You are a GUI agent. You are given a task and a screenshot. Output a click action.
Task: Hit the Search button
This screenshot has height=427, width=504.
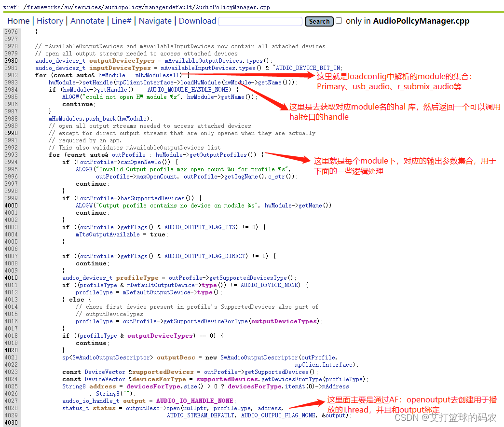(x=319, y=21)
